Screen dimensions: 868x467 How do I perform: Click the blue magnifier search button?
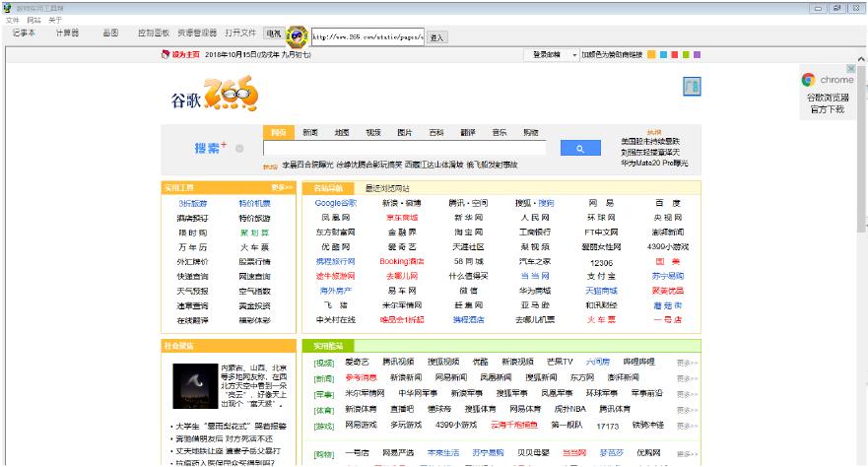pyautogui.click(x=580, y=149)
